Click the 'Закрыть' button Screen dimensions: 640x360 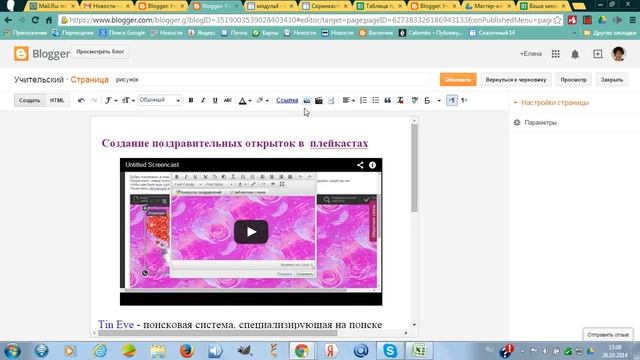[x=611, y=80]
